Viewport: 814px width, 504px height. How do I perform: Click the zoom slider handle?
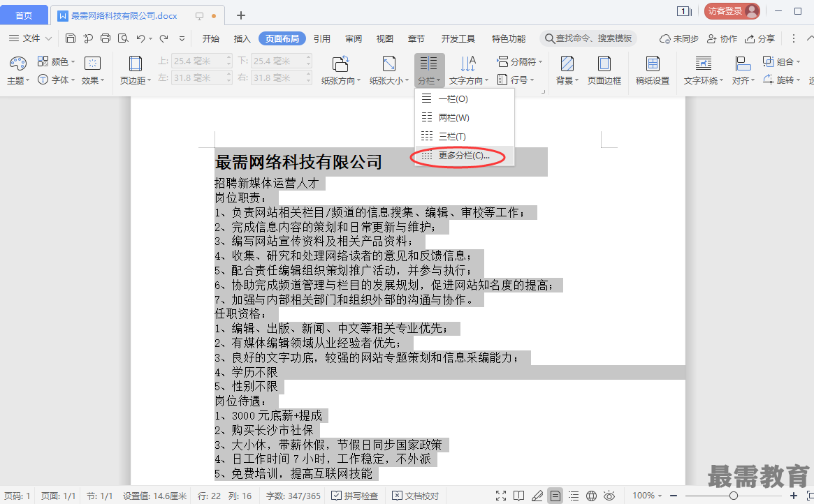tap(734, 496)
